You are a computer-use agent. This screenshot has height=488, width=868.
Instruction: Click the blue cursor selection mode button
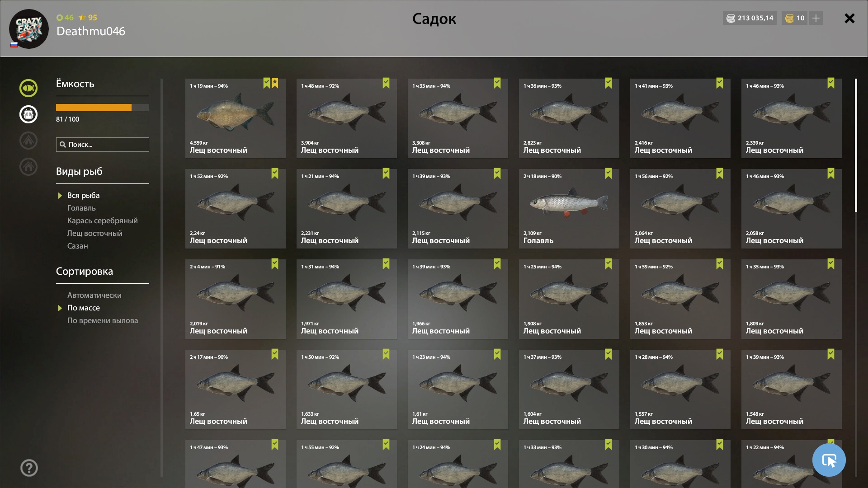(829, 460)
